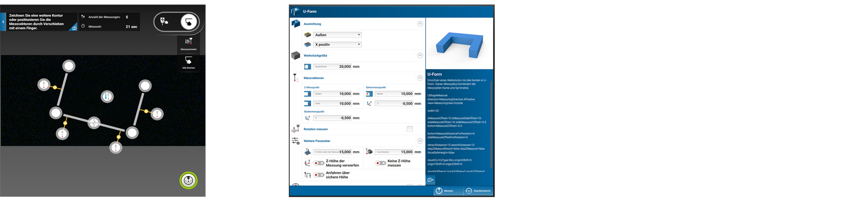Open the Messparameter settings icon
868x204 pixels.
click(x=188, y=44)
